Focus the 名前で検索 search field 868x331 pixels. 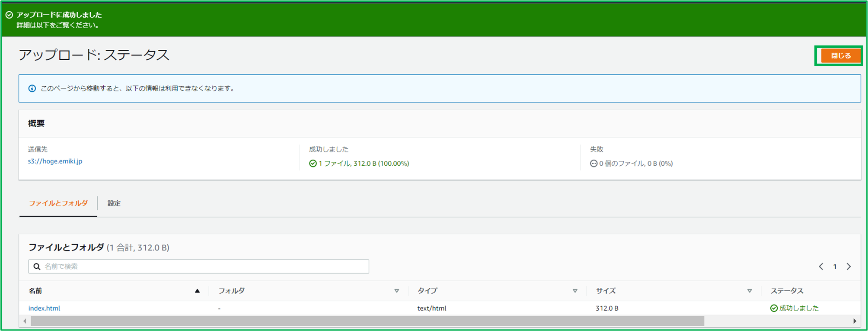199,267
